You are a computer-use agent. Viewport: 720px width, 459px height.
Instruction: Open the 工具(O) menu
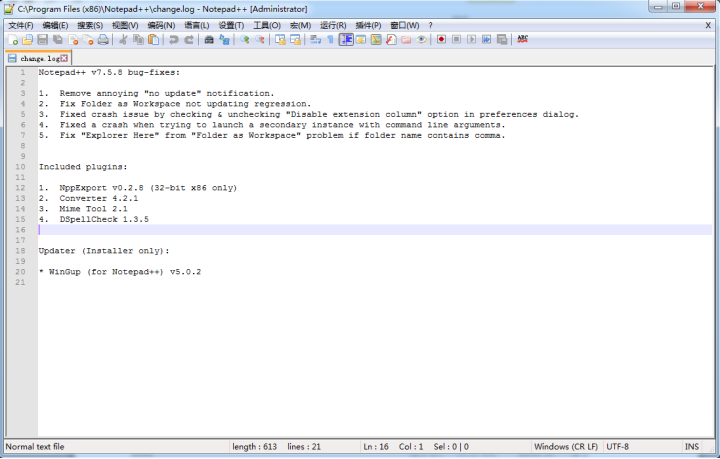267,25
